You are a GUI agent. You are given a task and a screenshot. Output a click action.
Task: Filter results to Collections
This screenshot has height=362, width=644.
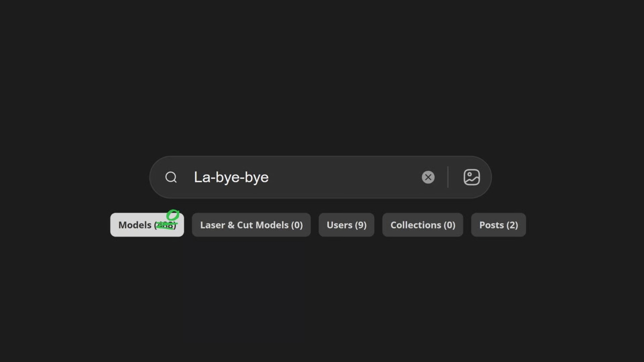pyautogui.click(x=423, y=225)
